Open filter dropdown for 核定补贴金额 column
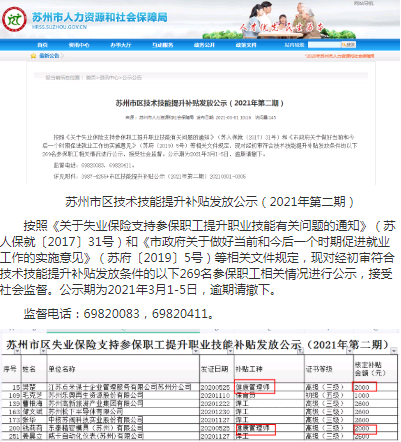This screenshot has width=401, height=442. pos(394,351)
